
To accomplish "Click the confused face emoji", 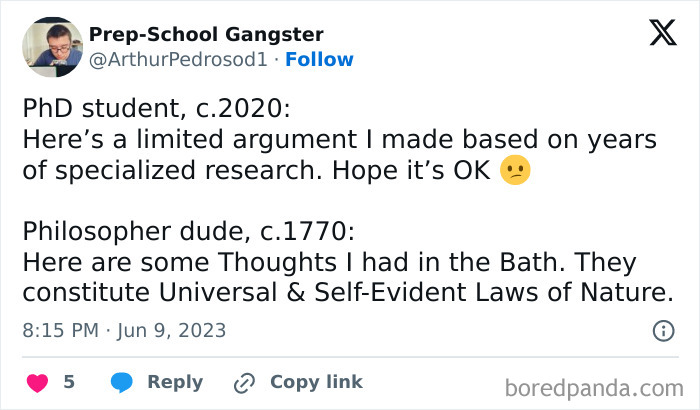I will 516,170.
